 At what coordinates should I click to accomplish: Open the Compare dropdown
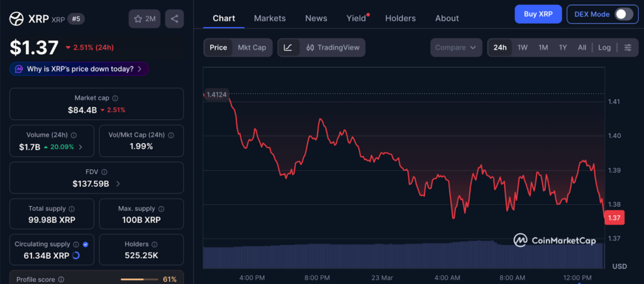456,48
